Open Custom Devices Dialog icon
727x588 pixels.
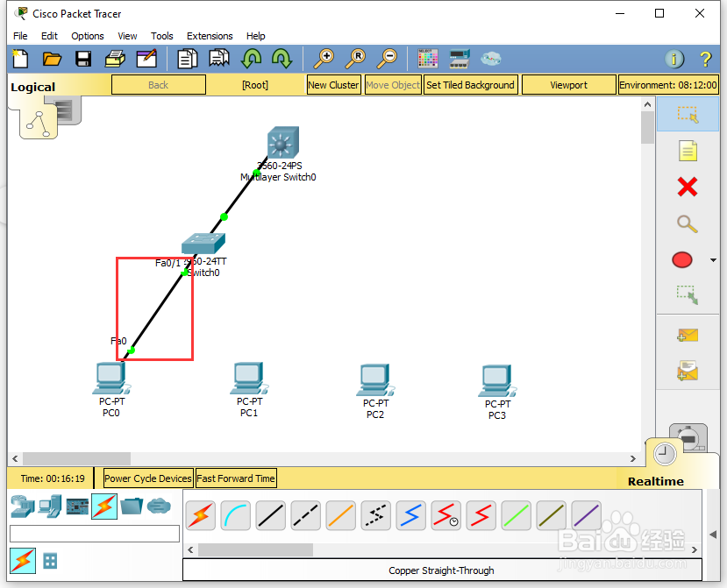[459, 59]
